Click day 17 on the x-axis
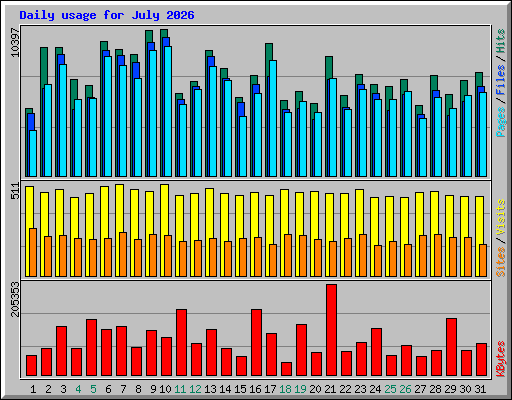The height and width of the screenshot is (400, 512). tap(270, 389)
